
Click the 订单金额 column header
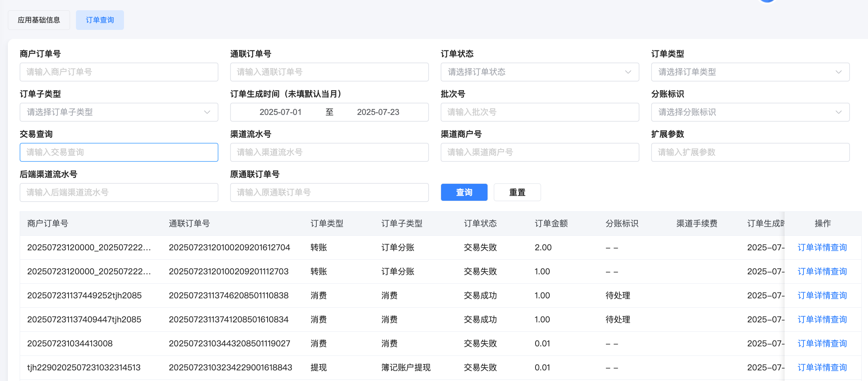[x=551, y=224]
